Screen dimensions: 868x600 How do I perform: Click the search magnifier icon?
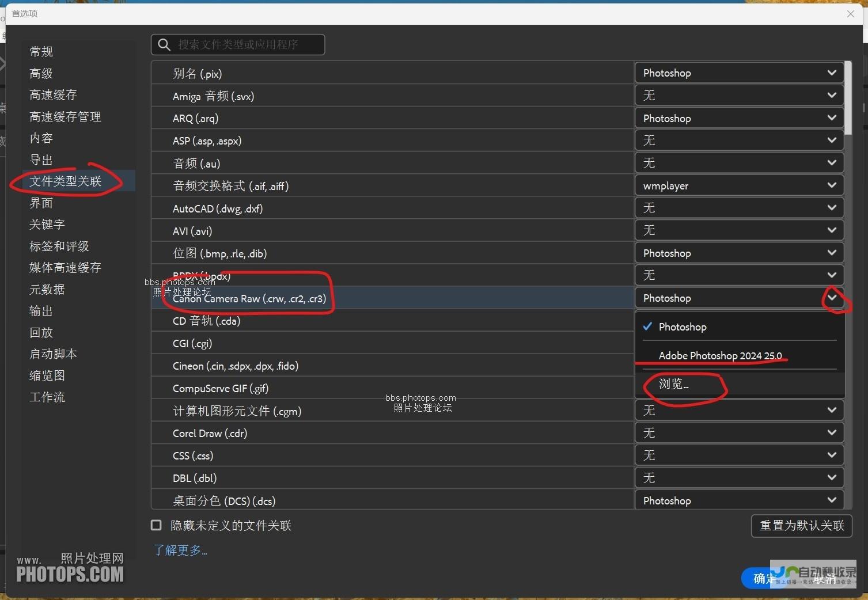click(x=164, y=45)
